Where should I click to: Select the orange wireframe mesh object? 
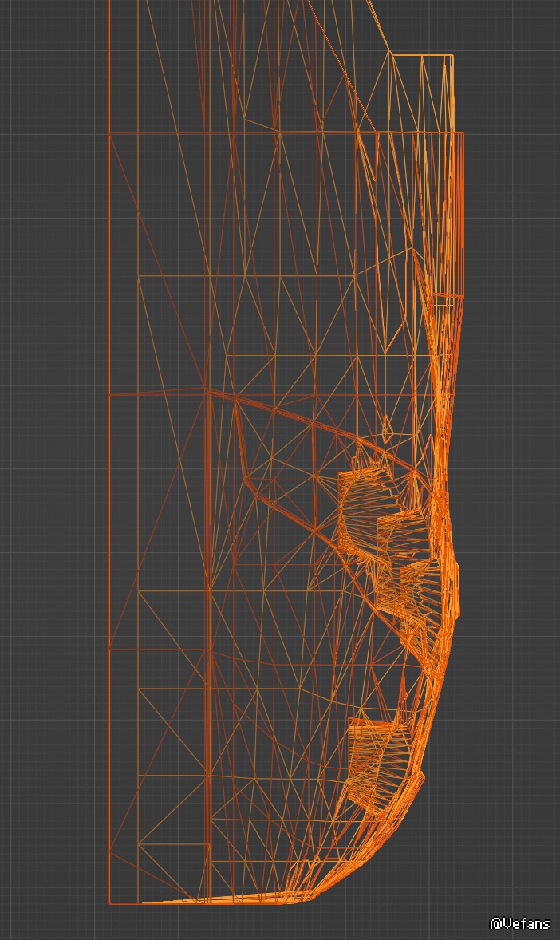[x=286, y=452]
